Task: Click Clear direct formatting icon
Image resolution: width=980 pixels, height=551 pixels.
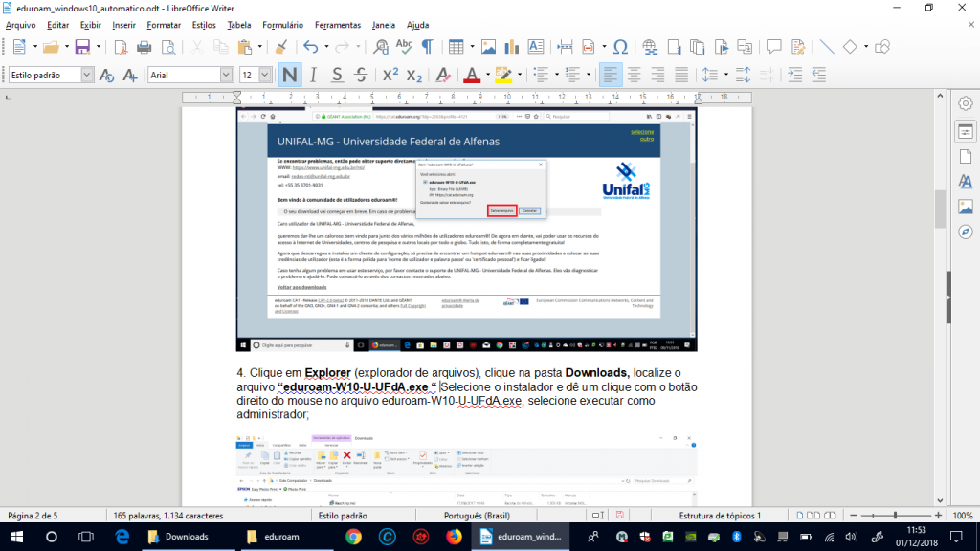Action: coord(443,75)
